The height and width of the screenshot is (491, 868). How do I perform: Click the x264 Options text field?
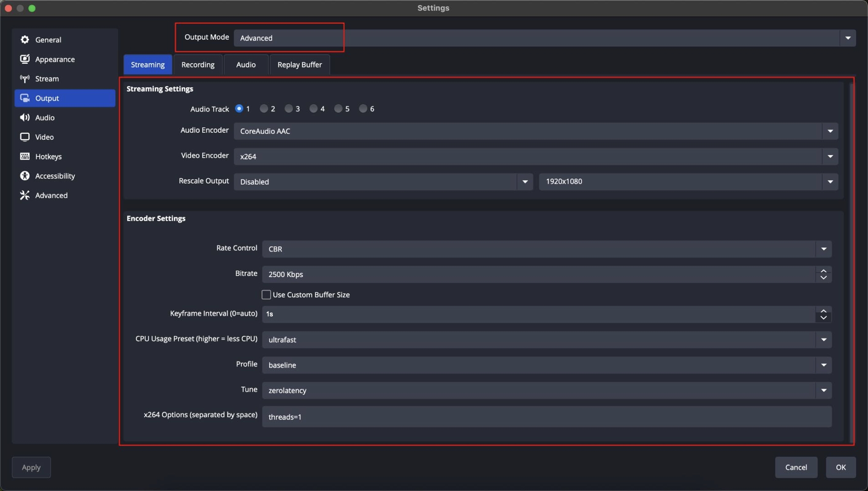point(546,417)
